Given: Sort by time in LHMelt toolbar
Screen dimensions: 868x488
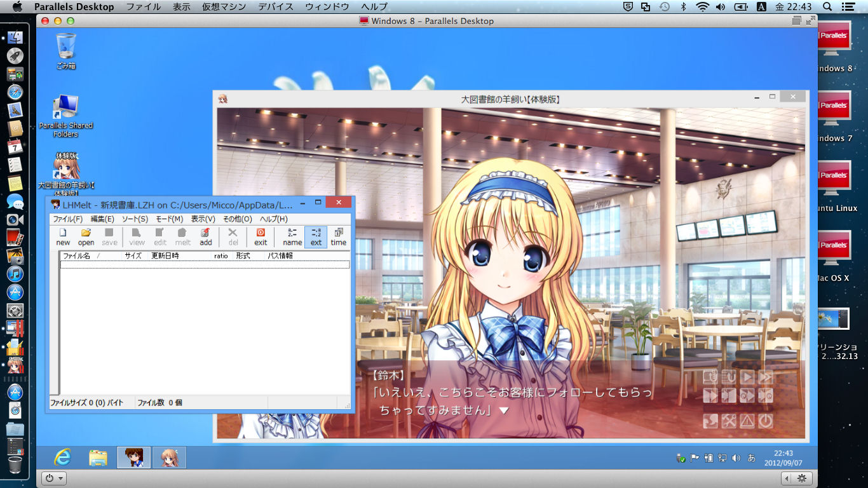Looking at the screenshot, I should pos(339,236).
